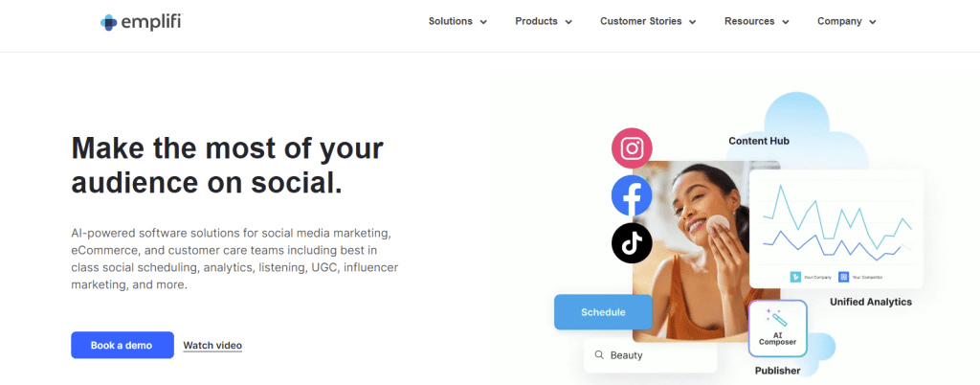Click the Your Competitor legend icon
The image size is (980, 385).
(x=844, y=277)
